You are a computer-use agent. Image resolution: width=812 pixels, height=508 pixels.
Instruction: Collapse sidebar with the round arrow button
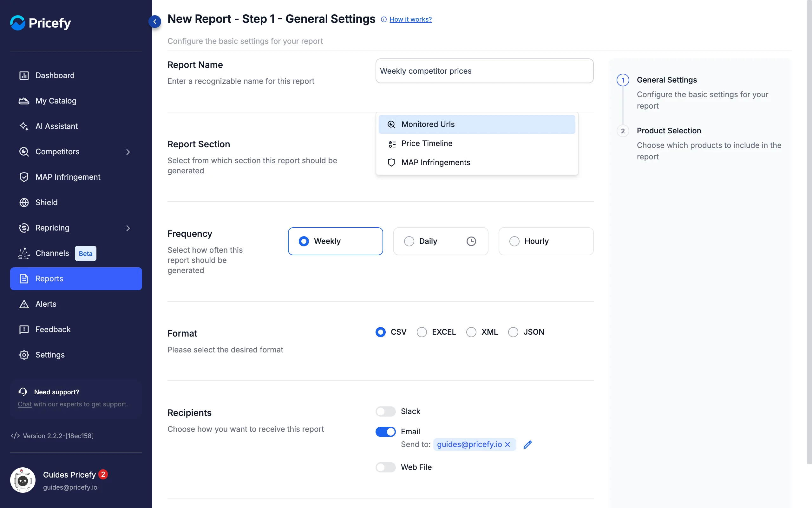tap(155, 22)
